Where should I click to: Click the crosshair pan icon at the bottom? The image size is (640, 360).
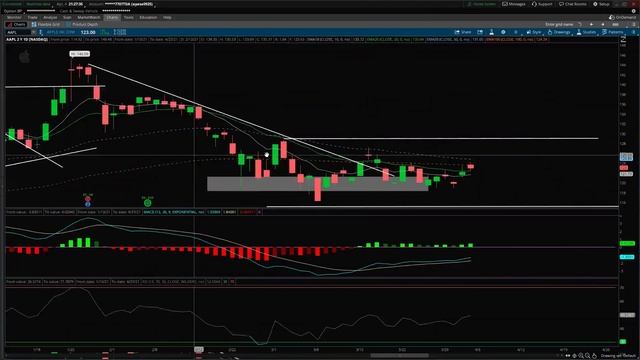coord(574,356)
